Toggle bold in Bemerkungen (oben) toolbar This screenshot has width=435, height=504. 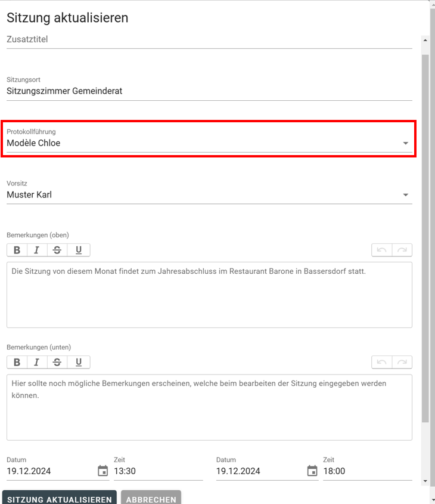coord(17,250)
